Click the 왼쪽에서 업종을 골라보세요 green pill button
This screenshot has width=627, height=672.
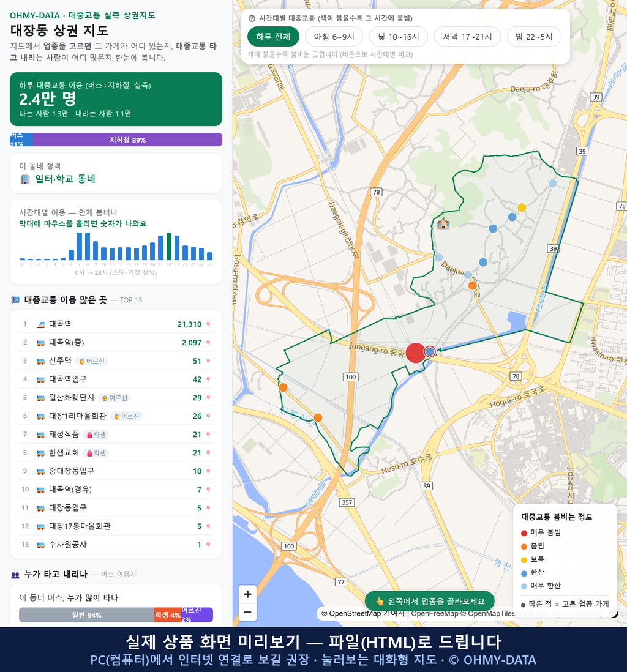(x=430, y=601)
